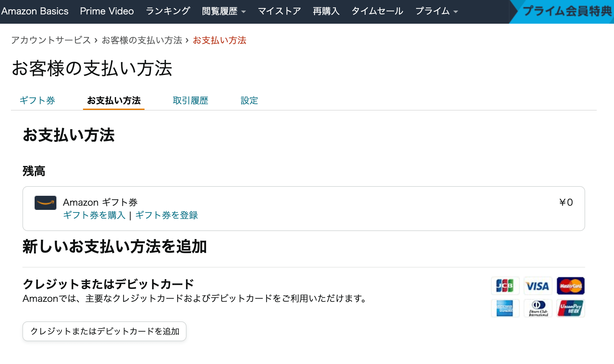
Task: Click the Amazon ギフト券 label
Action: coord(100,202)
